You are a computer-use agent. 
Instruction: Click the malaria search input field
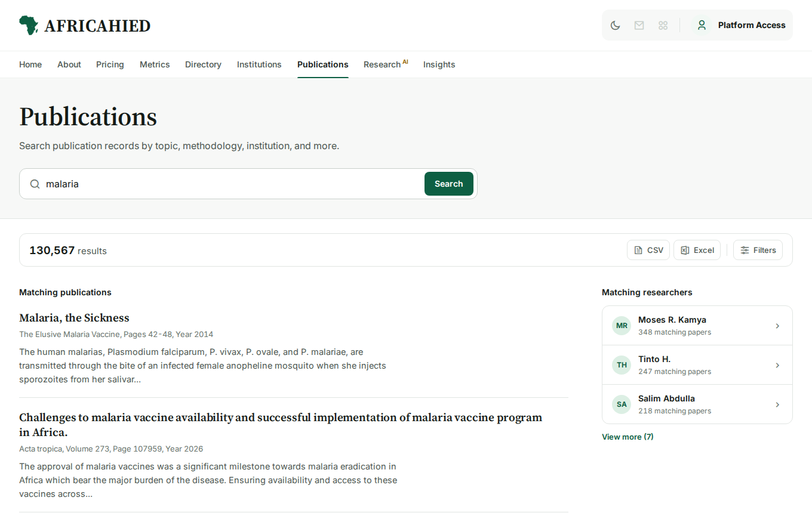233,184
